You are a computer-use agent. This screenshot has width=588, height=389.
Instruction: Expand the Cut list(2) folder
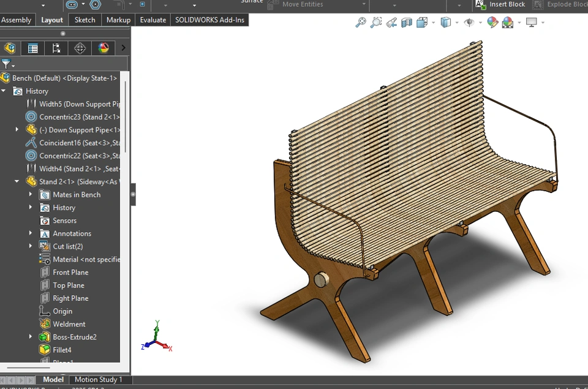tap(31, 246)
